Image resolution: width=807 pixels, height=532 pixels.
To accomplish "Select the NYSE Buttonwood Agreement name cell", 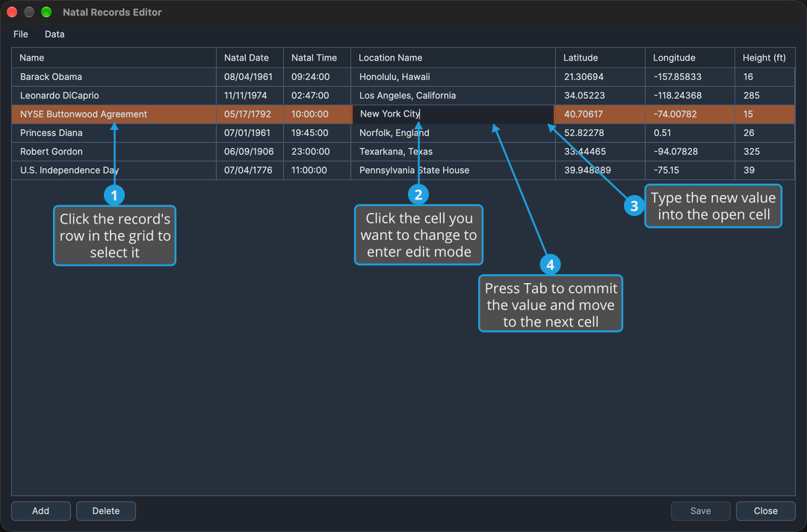I will coord(114,114).
